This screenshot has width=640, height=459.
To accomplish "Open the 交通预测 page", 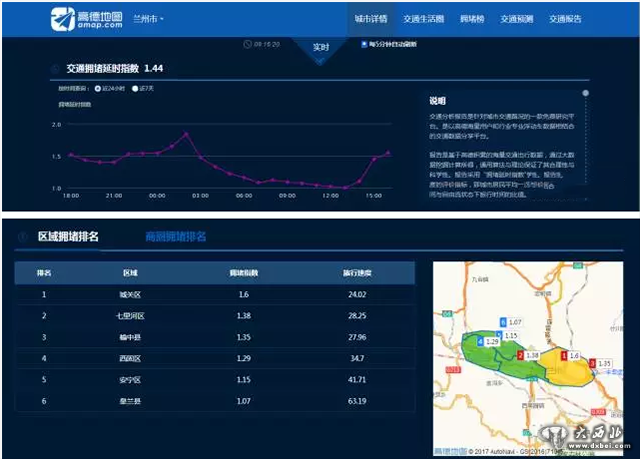I will tap(517, 19).
